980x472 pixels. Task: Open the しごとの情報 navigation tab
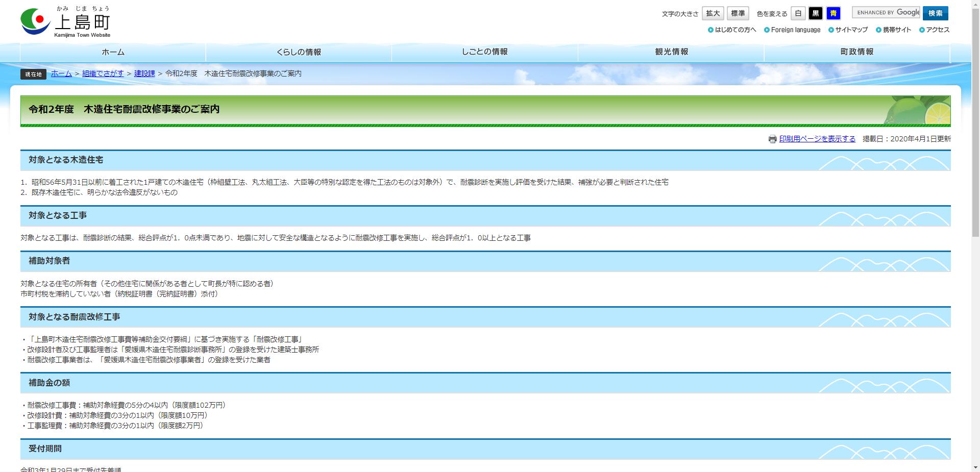485,52
